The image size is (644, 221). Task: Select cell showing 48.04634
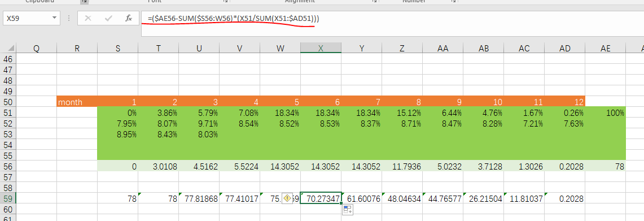tap(402, 198)
